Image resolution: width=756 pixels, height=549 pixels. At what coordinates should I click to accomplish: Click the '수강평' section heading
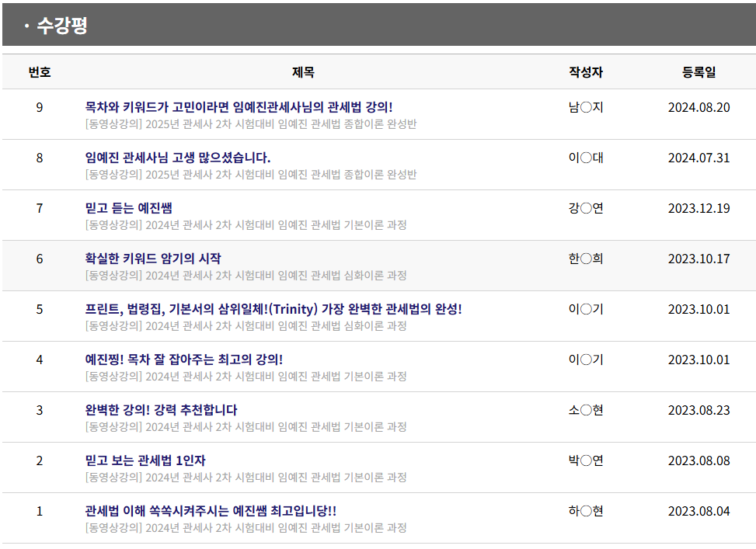point(61,26)
